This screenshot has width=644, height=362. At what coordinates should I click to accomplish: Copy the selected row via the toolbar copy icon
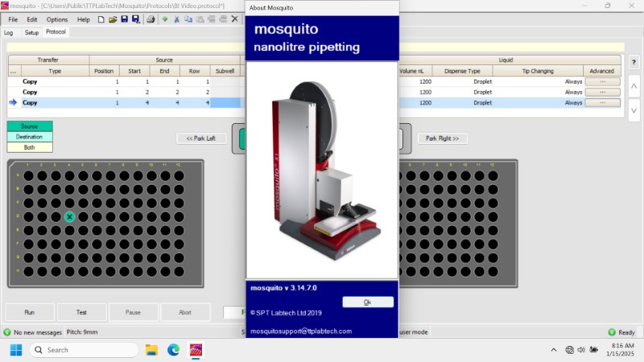(188, 19)
